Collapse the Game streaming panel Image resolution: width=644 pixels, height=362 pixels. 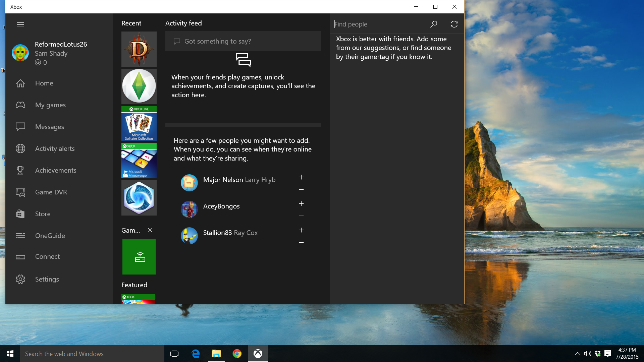[x=150, y=230]
